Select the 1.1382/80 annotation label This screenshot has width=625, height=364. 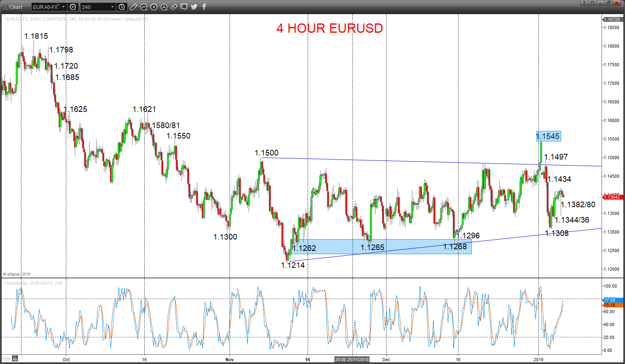tap(578, 204)
